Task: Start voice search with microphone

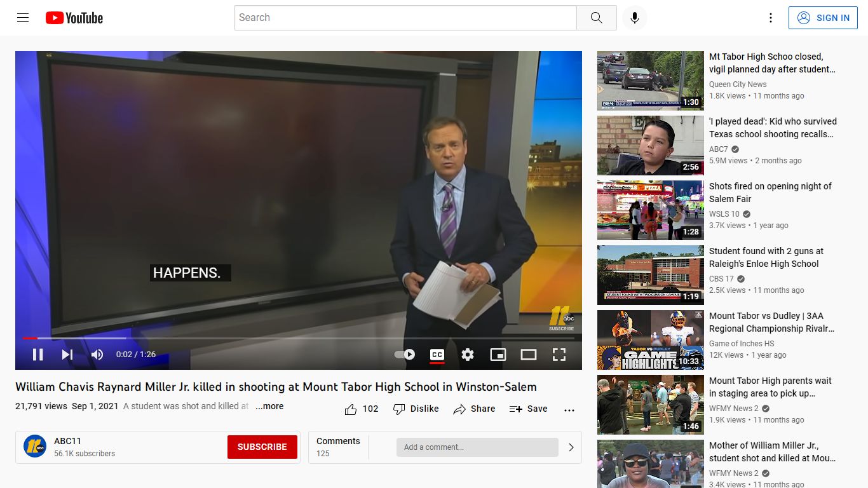Action: point(634,18)
